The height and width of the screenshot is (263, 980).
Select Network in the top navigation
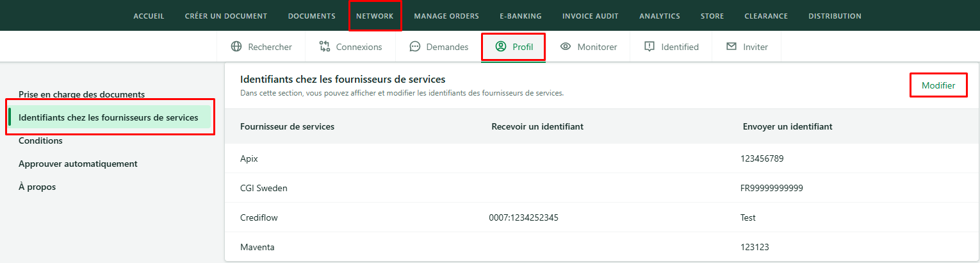[375, 16]
